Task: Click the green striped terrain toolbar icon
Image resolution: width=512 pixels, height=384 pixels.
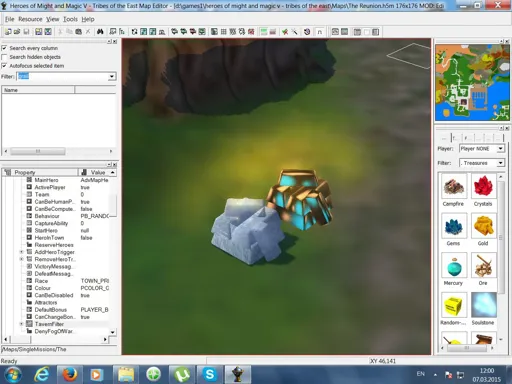Action: (x=264, y=32)
